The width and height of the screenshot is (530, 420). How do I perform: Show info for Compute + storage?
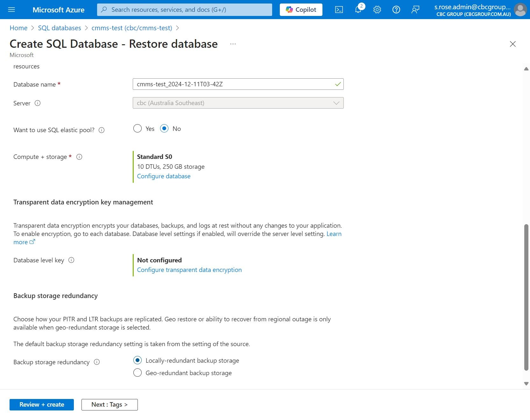click(80, 157)
